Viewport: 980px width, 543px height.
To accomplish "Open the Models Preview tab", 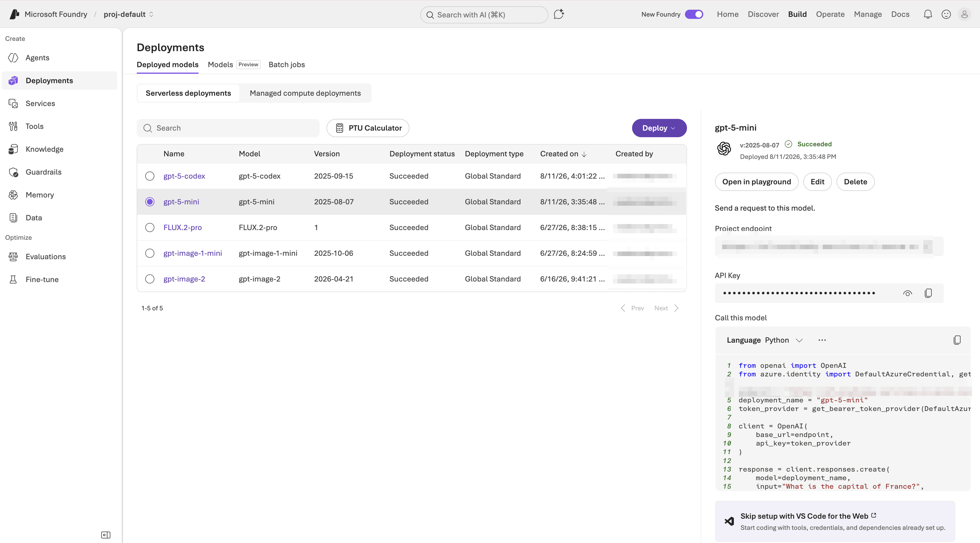I will click(234, 65).
